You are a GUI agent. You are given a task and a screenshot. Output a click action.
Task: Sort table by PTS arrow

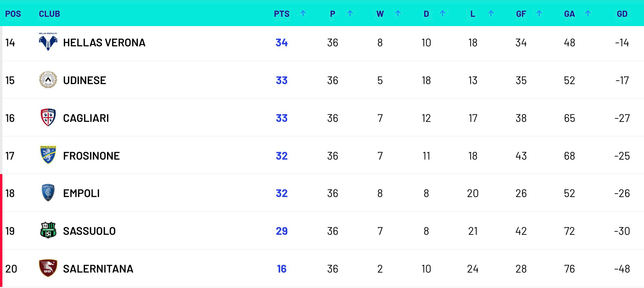click(303, 14)
